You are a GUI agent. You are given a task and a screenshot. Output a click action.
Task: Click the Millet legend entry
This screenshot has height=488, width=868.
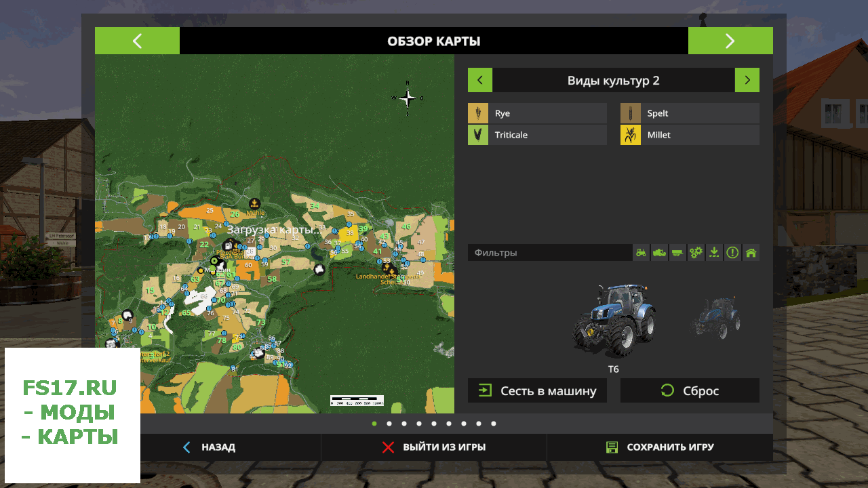[x=690, y=135]
